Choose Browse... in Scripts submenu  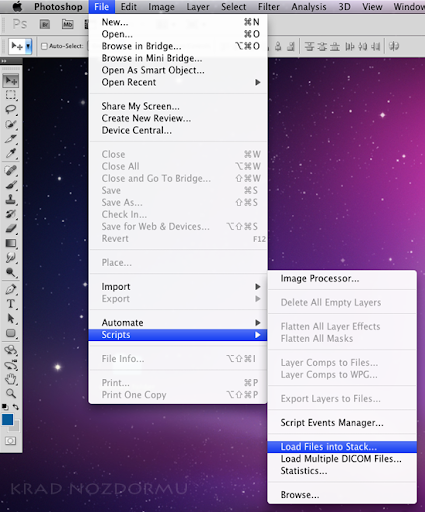(342, 495)
